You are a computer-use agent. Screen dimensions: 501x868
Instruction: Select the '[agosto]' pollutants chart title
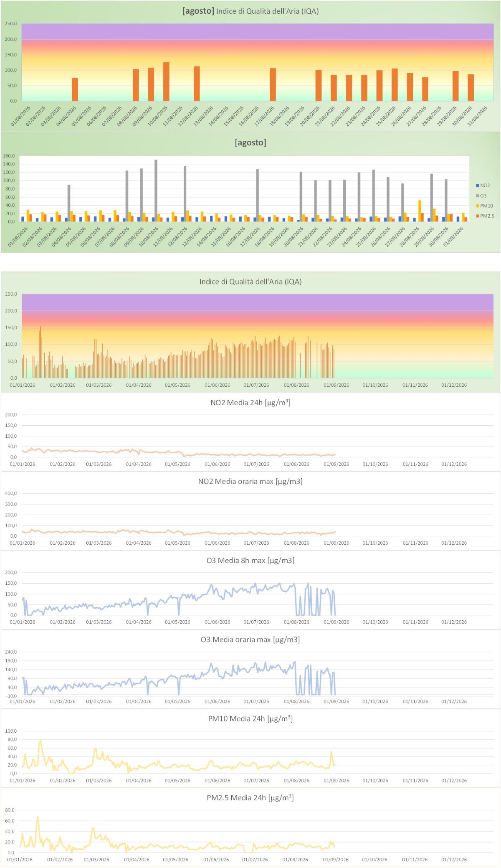[250, 142]
